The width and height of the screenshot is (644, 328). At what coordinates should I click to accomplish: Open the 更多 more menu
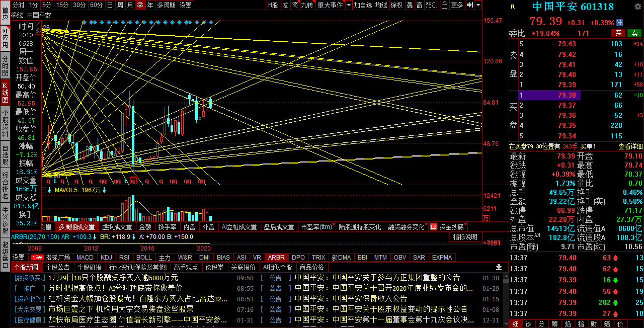457,5
